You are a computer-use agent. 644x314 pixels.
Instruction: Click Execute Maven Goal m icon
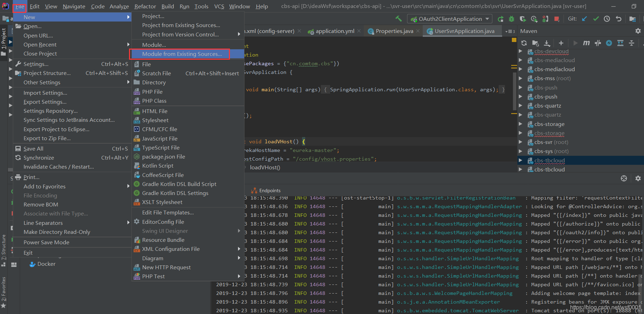[586, 43]
